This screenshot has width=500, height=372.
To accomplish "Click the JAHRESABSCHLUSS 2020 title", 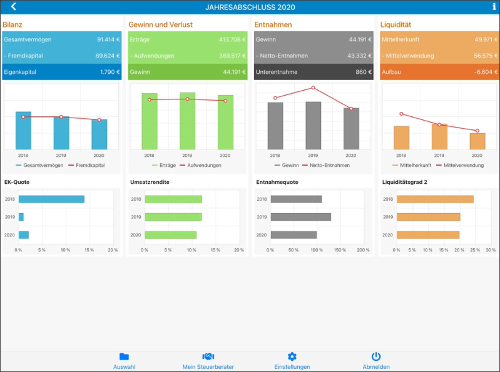I will [250, 7].
